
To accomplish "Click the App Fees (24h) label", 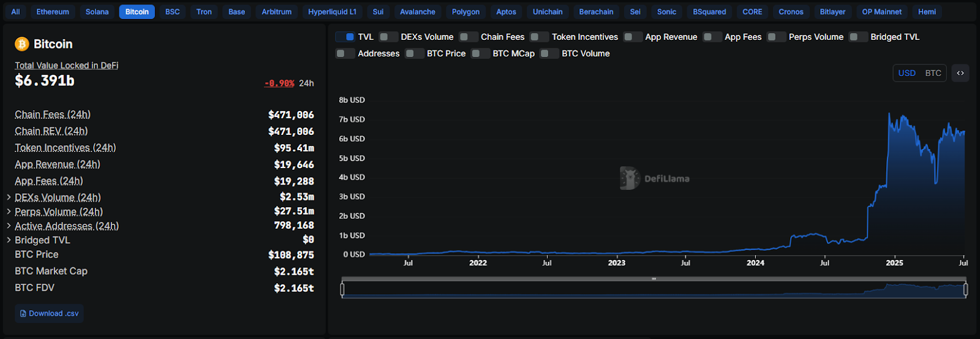I will coord(49,181).
